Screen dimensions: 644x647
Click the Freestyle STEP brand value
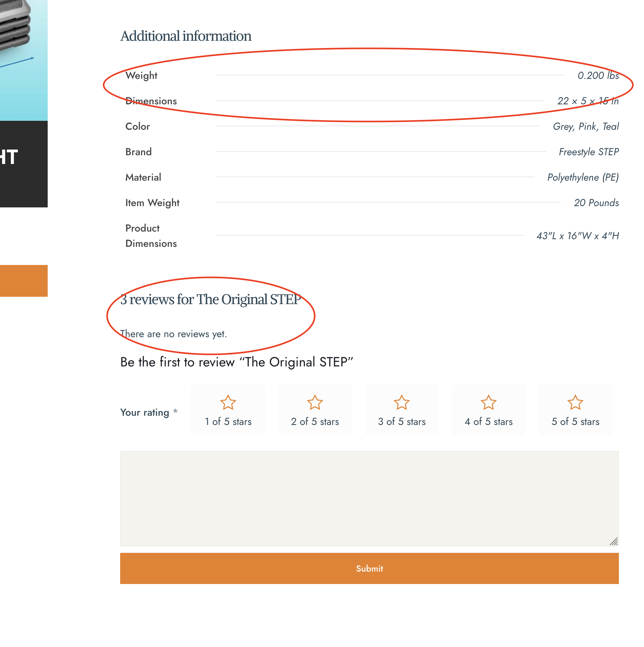588,152
